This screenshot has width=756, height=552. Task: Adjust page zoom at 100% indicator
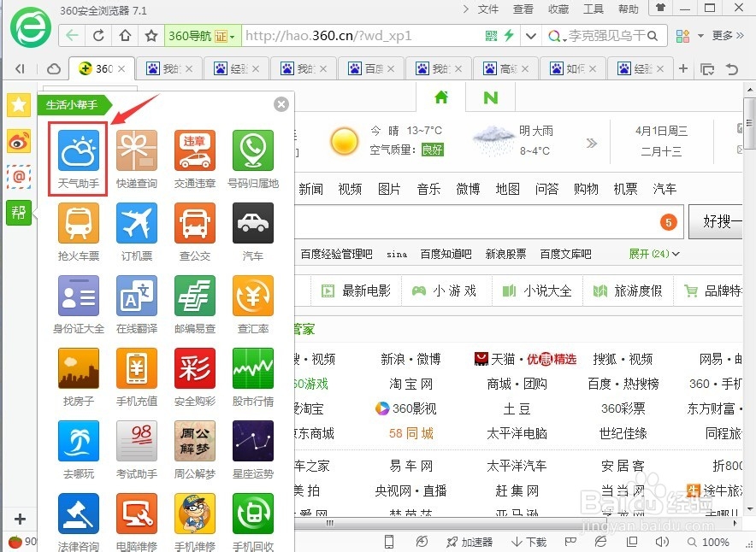coord(708,542)
